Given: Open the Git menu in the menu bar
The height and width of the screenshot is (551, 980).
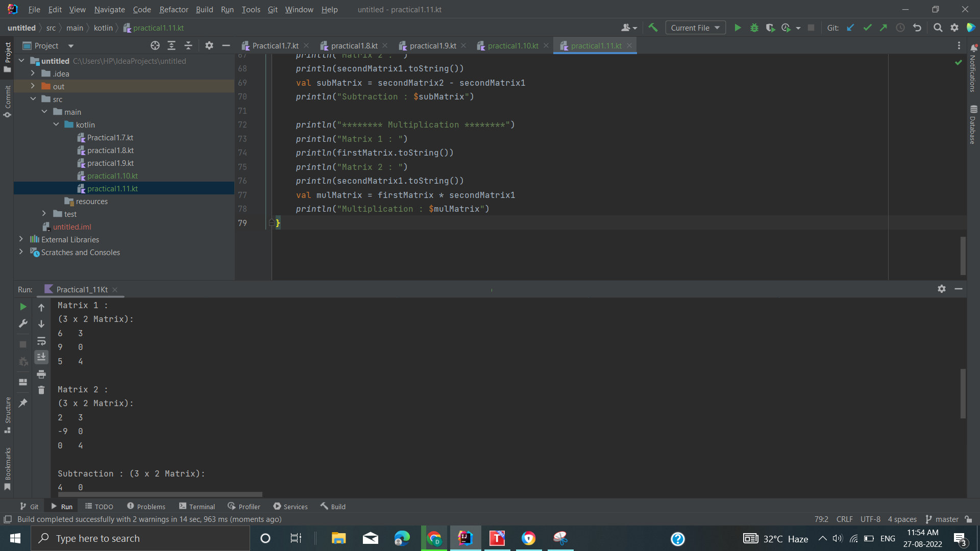Looking at the screenshot, I should 273,10.
